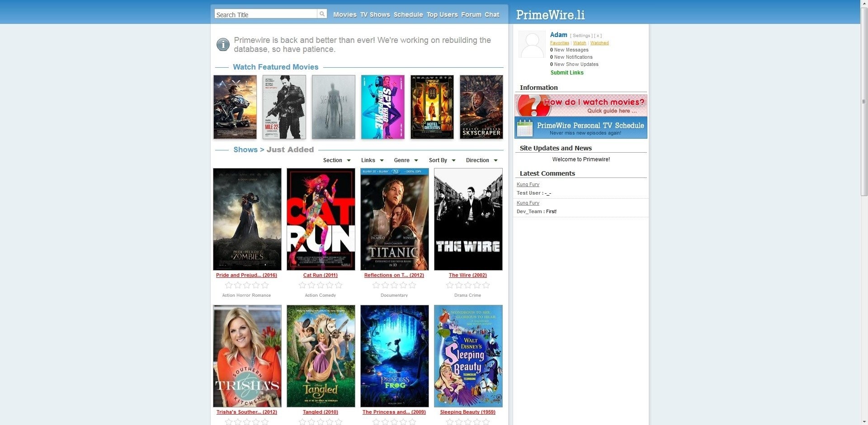The width and height of the screenshot is (868, 425).
Task: Expand the Section dropdown
Action: [x=337, y=160]
